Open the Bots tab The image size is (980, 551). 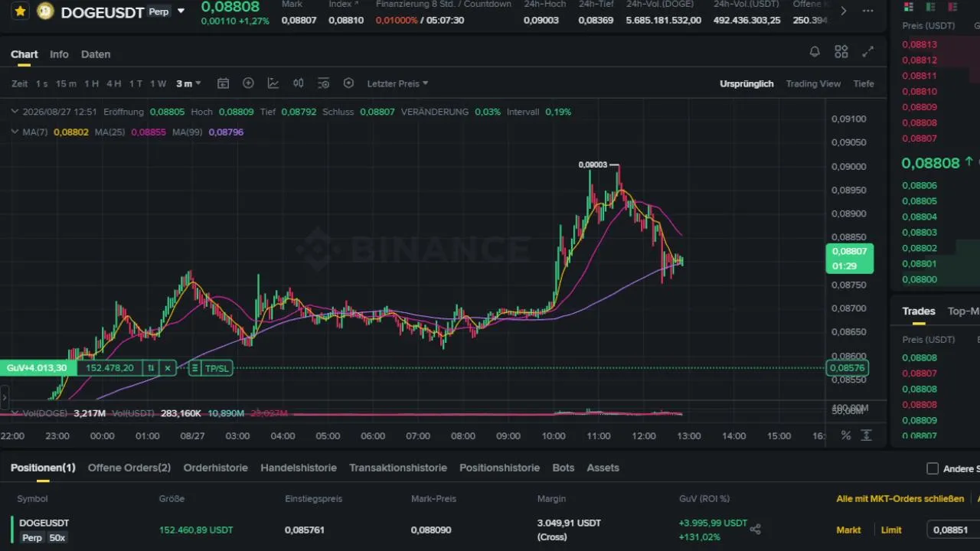(x=563, y=468)
